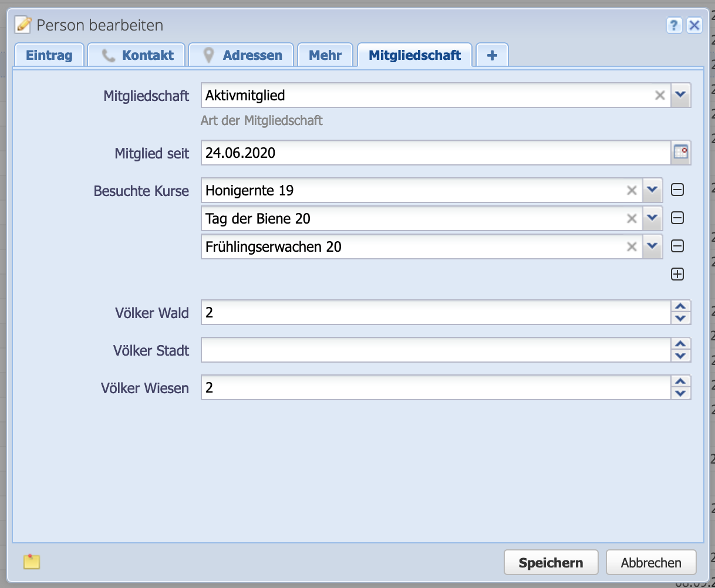Click the yellow note icon at bottom left

pos(32,562)
